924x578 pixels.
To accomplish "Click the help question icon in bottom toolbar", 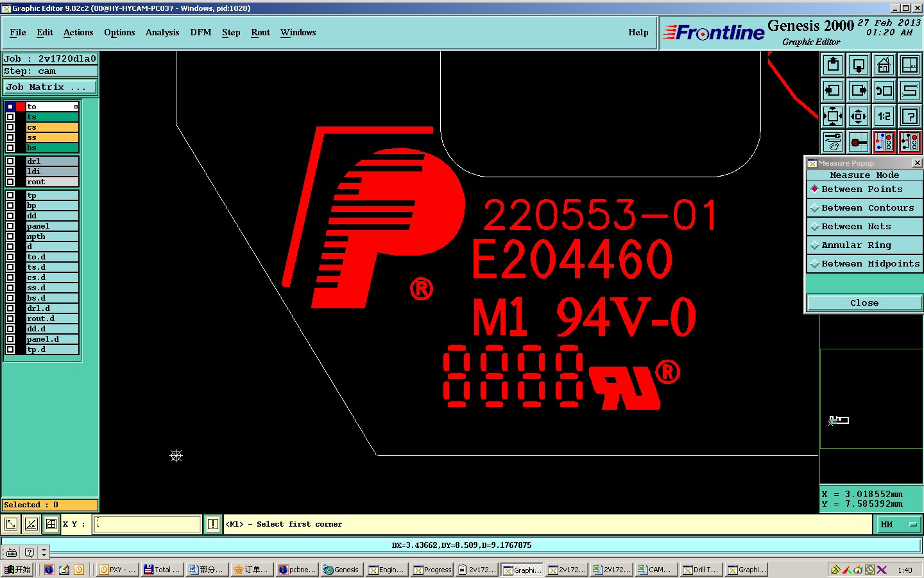I will [x=30, y=552].
